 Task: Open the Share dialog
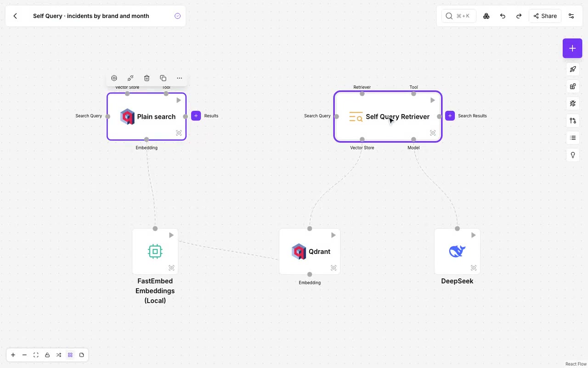pos(545,16)
